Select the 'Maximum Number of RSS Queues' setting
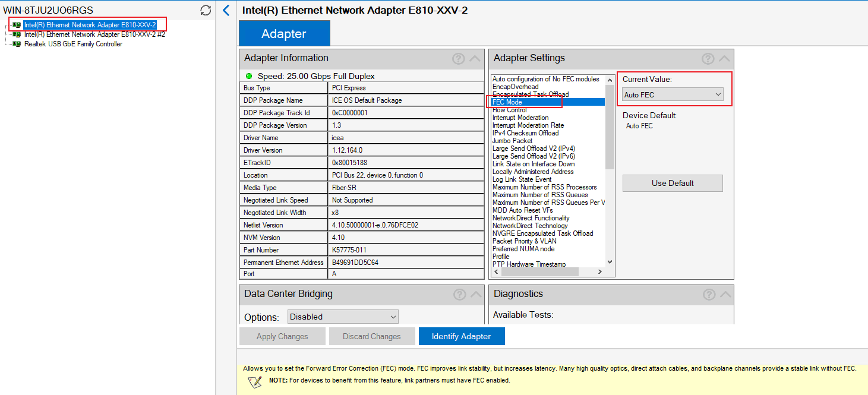Image resolution: width=868 pixels, height=395 pixels. pos(540,195)
